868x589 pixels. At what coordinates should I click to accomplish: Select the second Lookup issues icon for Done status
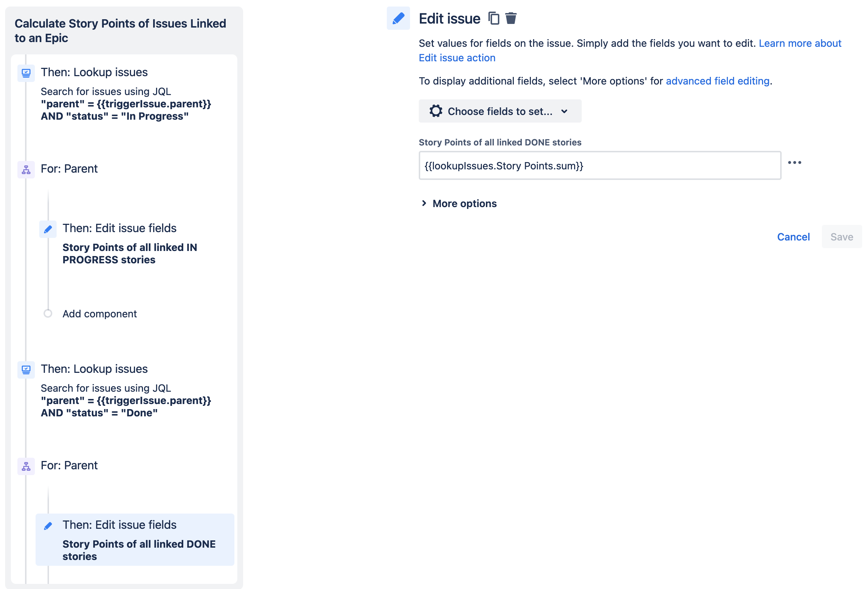(x=26, y=370)
